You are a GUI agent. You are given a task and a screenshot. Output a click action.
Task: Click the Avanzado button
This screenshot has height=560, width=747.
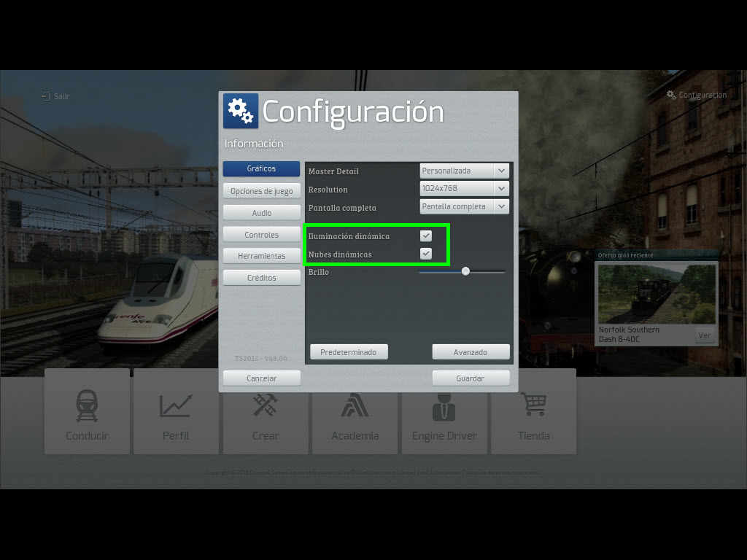click(470, 352)
